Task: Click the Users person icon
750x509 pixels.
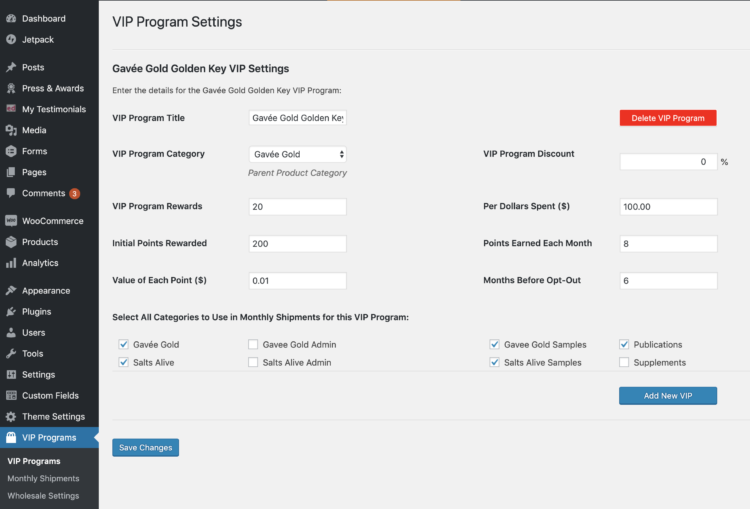Action: pos(11,333)
